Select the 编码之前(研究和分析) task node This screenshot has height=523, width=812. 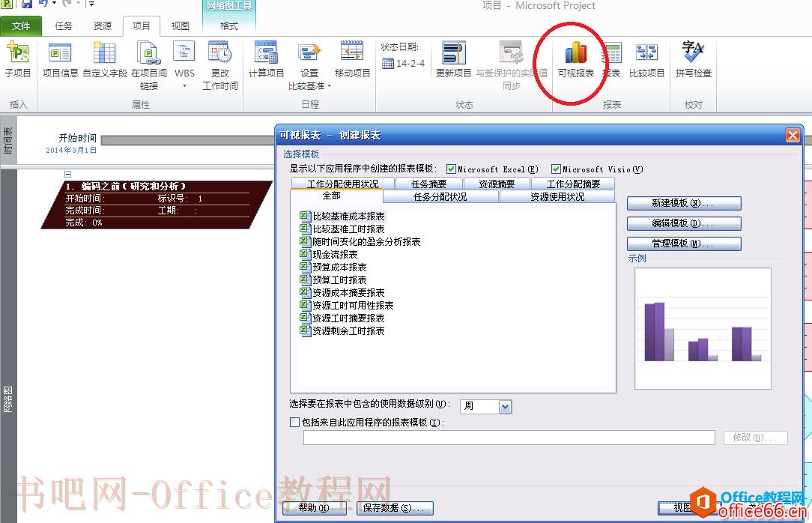click(157, 205)
